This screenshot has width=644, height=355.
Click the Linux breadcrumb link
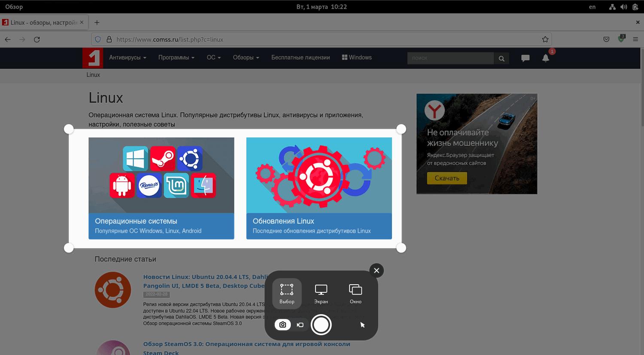tap(93, 75)
